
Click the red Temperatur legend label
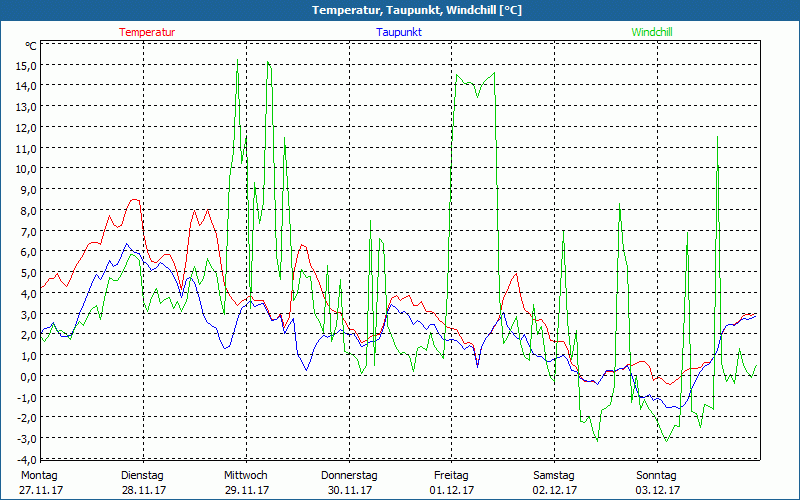pyautogui.click(x=147, y=32)
